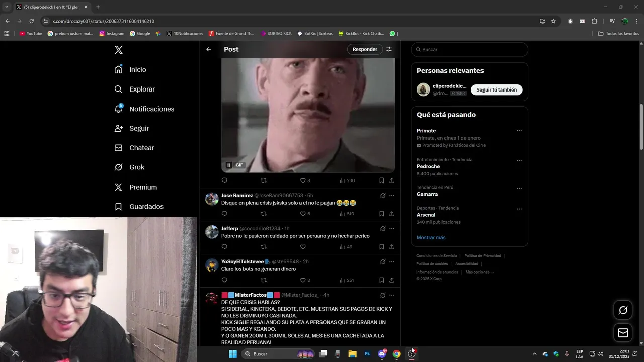Click Condiciones de Servicio link
Viewport: 644px width, 362px height.
coord(437,256)
